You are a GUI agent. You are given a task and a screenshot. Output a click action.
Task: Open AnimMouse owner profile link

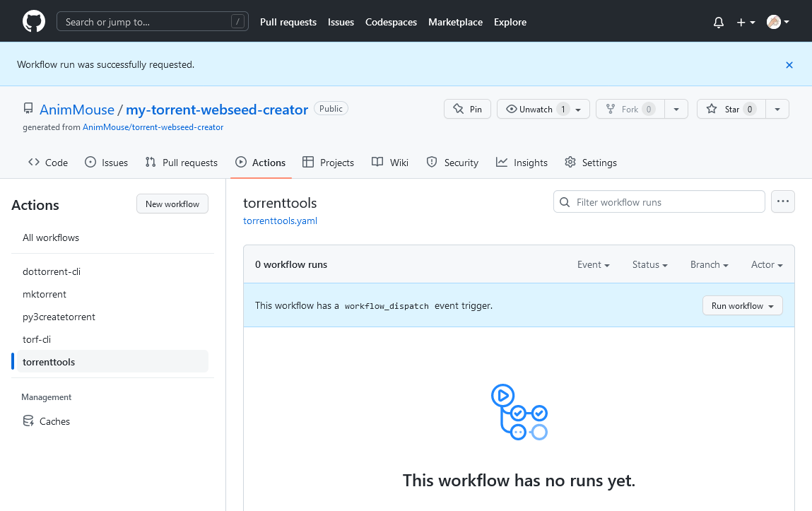pos(76,110)
